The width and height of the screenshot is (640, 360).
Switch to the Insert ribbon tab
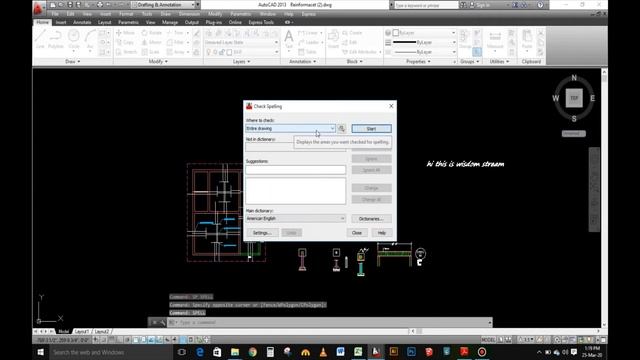pyautogui.click(x=61, y=22)
